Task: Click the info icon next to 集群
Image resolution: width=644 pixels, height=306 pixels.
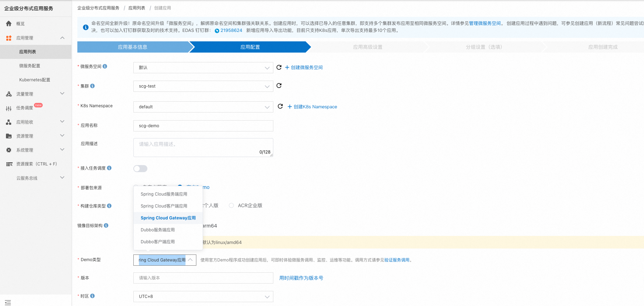Action: click(x=92, y=86)
